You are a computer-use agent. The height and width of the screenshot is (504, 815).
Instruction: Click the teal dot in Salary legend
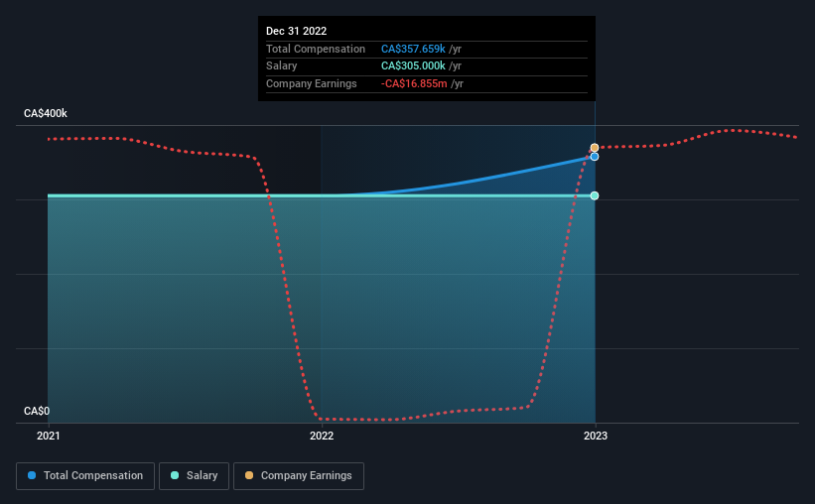175,475
